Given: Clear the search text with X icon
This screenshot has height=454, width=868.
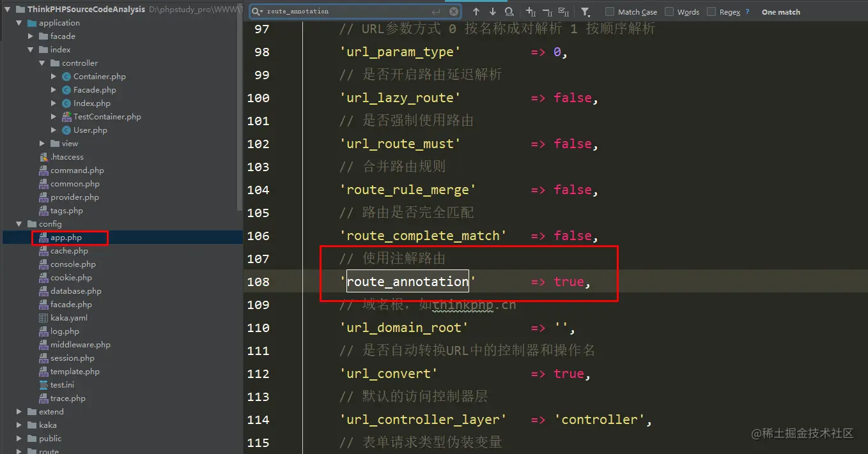Looking at the screenshot, I should 454,11.
